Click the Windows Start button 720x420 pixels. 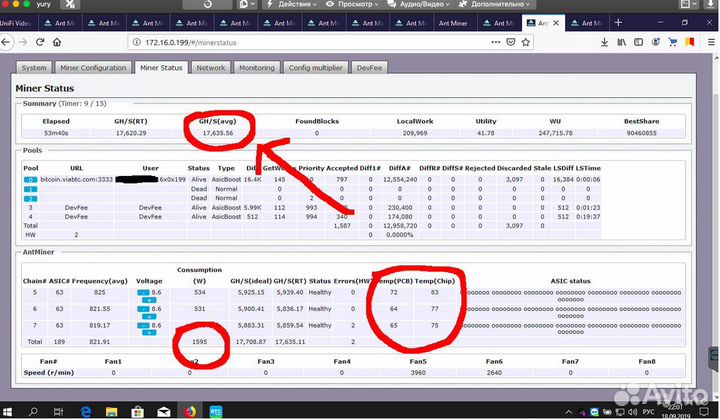[x=8, y=410]
